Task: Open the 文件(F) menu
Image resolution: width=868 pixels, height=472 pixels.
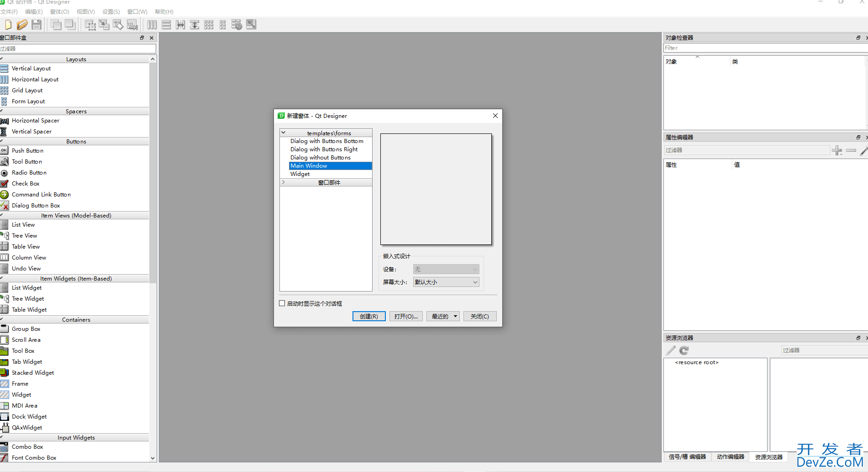Action: [x=9, y=12]
